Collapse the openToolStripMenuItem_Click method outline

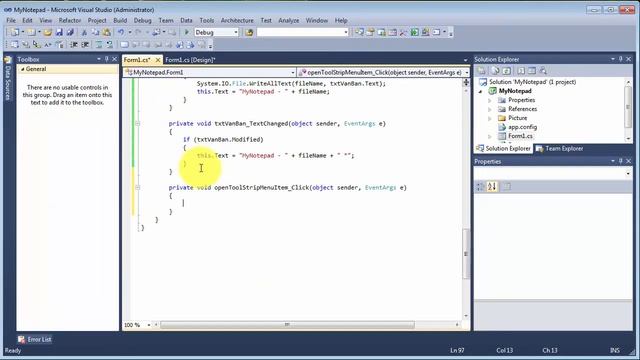(138, 187)
